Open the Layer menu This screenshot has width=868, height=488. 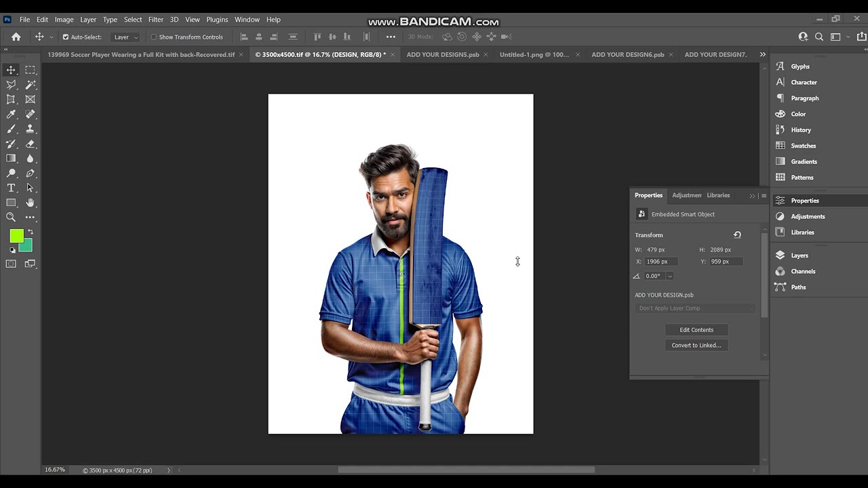[88, 20]
